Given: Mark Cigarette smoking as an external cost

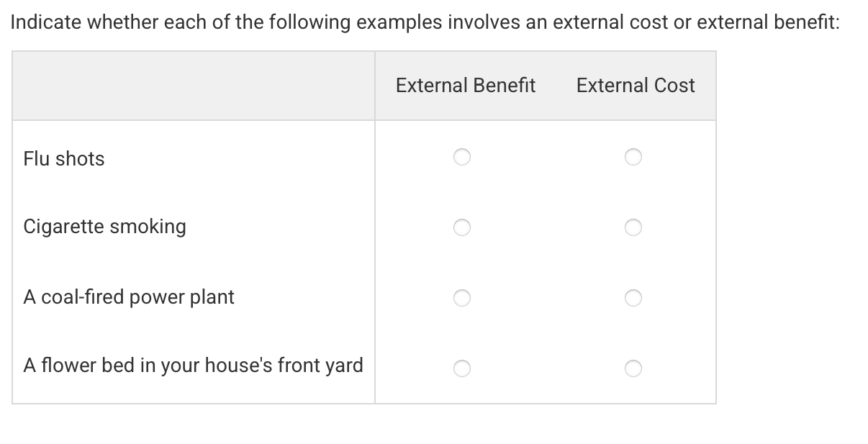Looking at the screenshot, I should [x=633, y=227].
